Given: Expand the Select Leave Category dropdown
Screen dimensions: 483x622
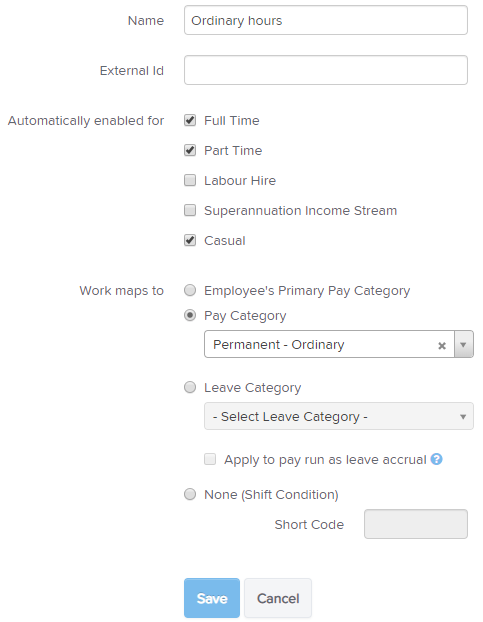Looking at the screenshot, I should [x=339, y=416].
